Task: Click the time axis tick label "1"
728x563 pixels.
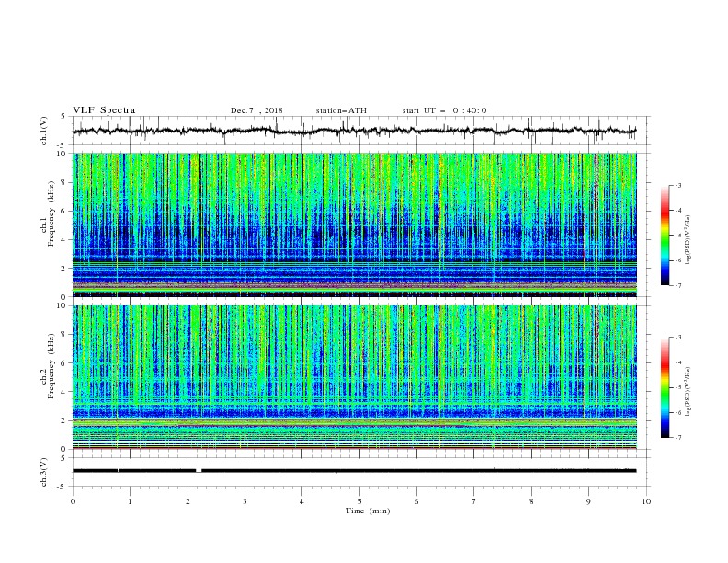Action: [x=130, y=501]
